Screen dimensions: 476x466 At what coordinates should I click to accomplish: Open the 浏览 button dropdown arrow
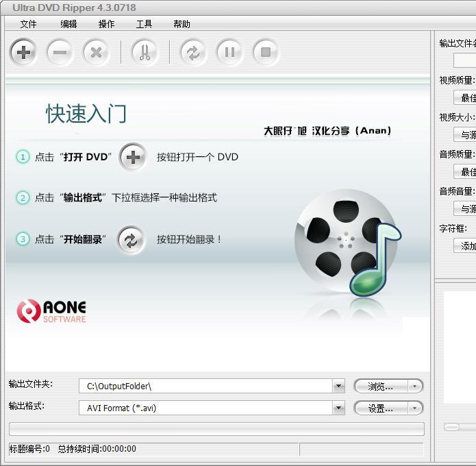pos(415,387)
